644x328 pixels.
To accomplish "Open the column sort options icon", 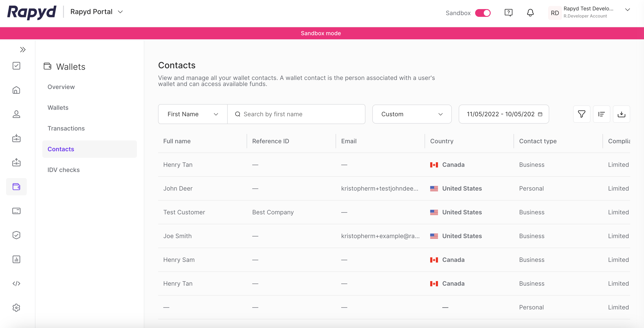I will tap(601, 114).
